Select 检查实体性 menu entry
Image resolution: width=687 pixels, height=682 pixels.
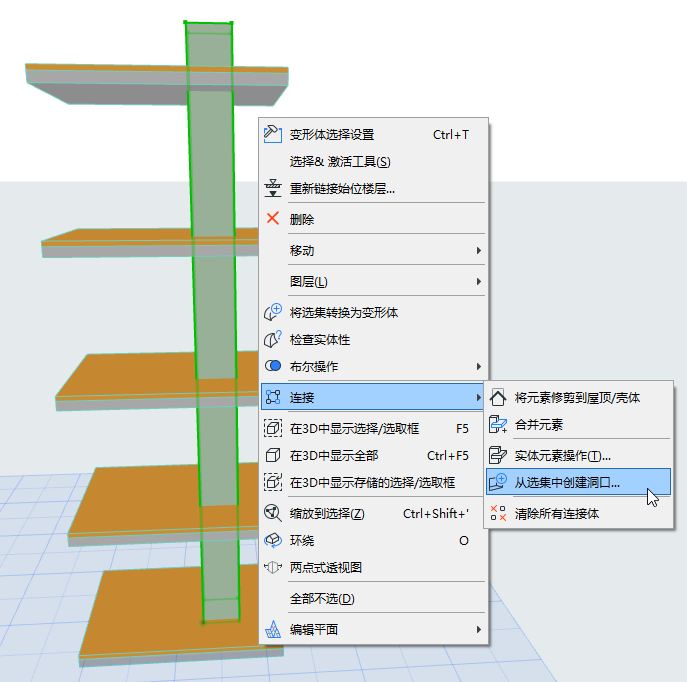click(x=373, y=339)
